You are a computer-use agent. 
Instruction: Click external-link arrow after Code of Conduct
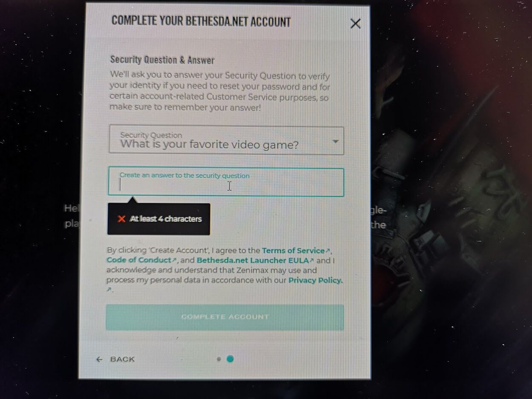pos(174,260)
